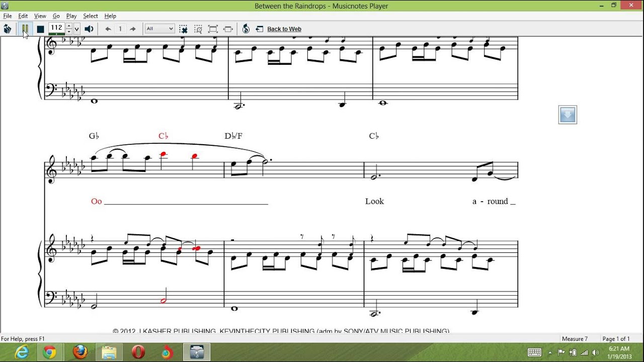Viewport: 644px width, 362px height.
Task: Click the fit width view icon
Action: tap(228, 29)
